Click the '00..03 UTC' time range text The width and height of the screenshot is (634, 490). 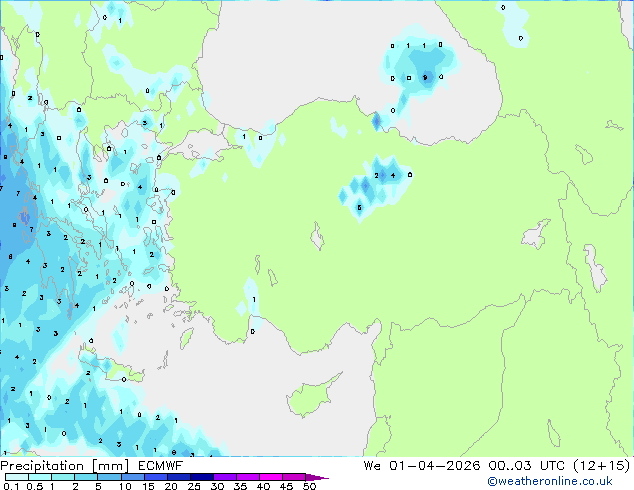click(x=528, y=466)
